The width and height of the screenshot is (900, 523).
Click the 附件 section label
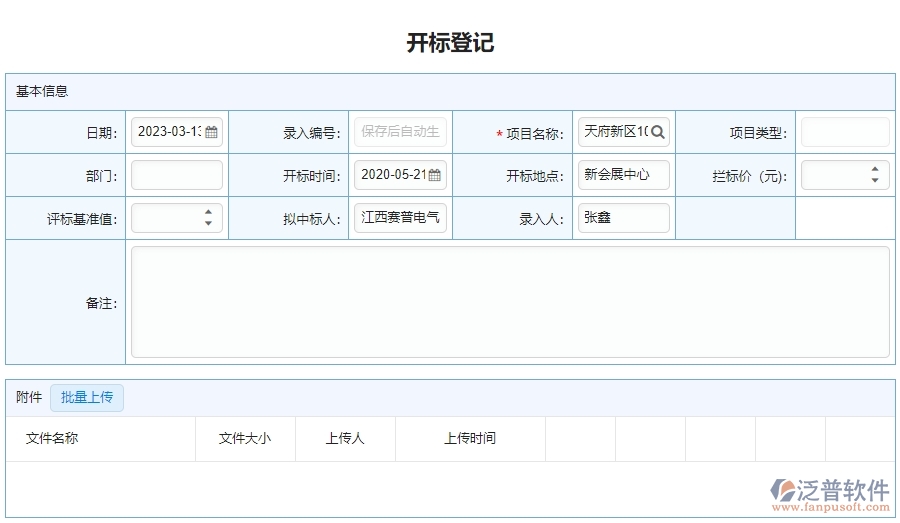(x=29, y=397)
